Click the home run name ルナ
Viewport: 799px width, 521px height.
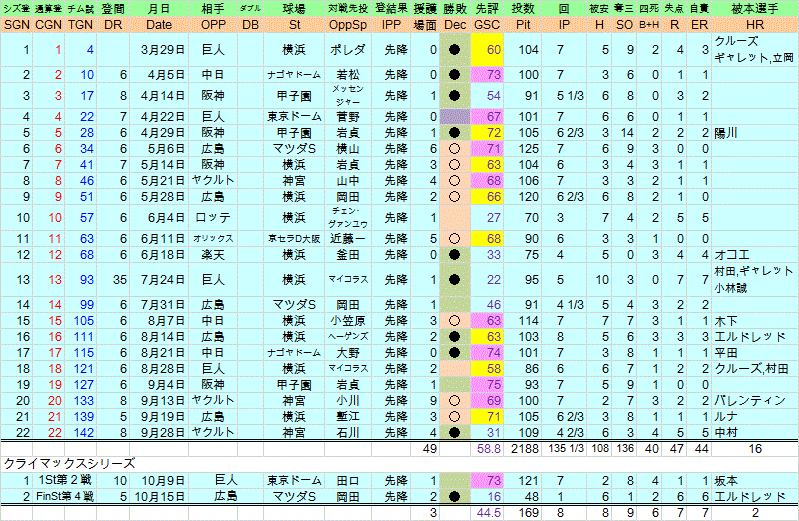tap(726, 417)
